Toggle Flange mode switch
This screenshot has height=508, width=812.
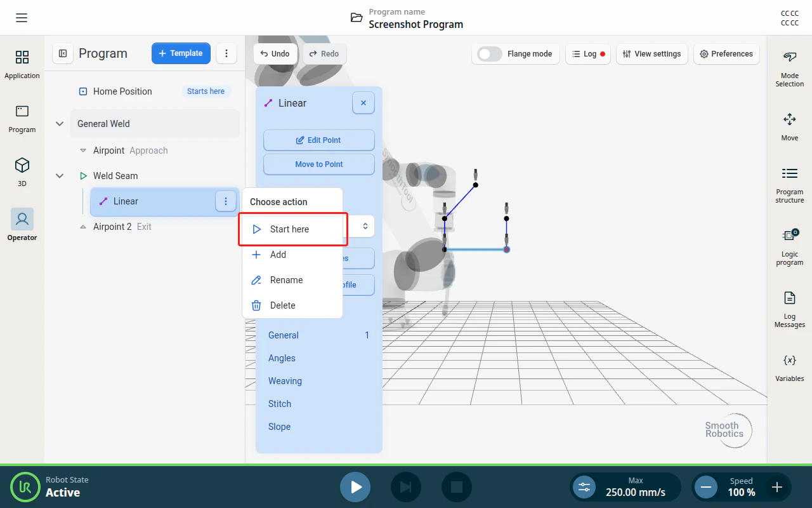(x=490, y=54)
